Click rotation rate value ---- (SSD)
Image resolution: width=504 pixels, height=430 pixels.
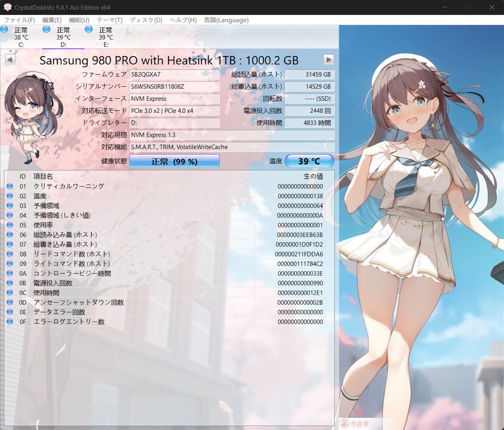tap(309, 98)
